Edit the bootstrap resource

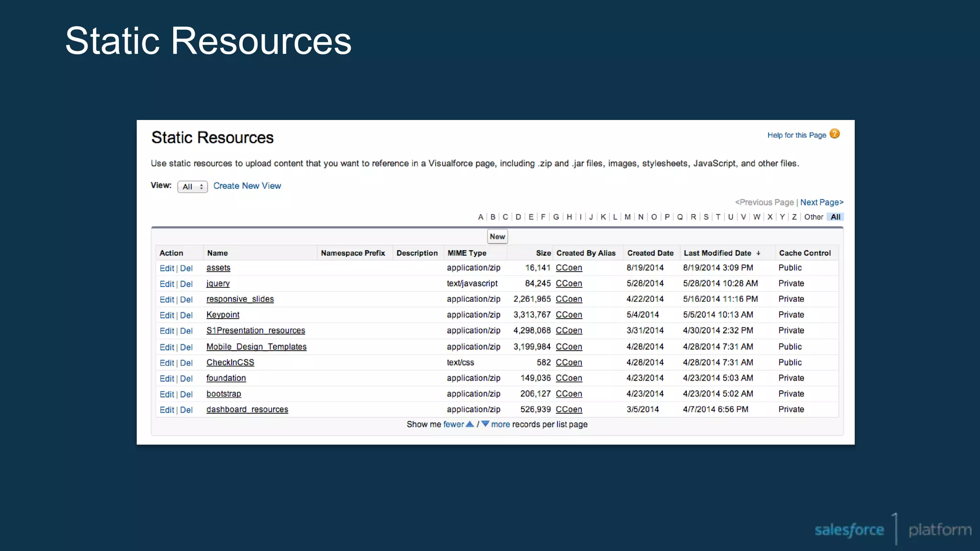coord(167,395)
